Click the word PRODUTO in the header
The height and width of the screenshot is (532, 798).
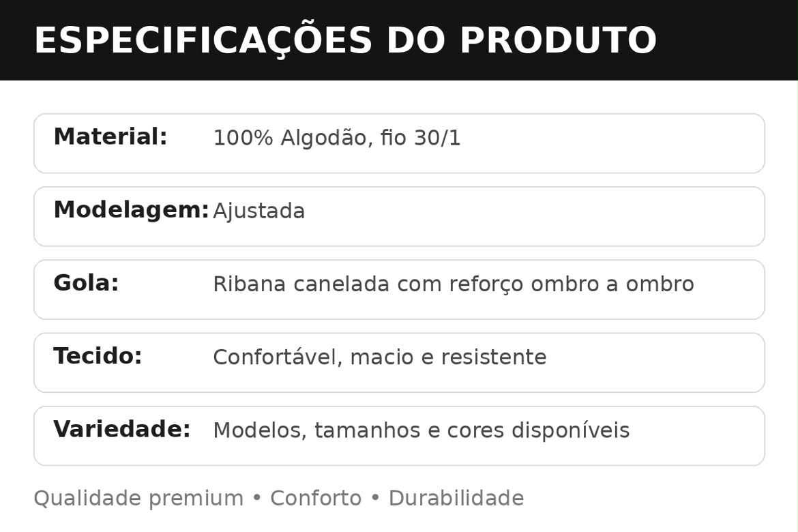point(559,40)
